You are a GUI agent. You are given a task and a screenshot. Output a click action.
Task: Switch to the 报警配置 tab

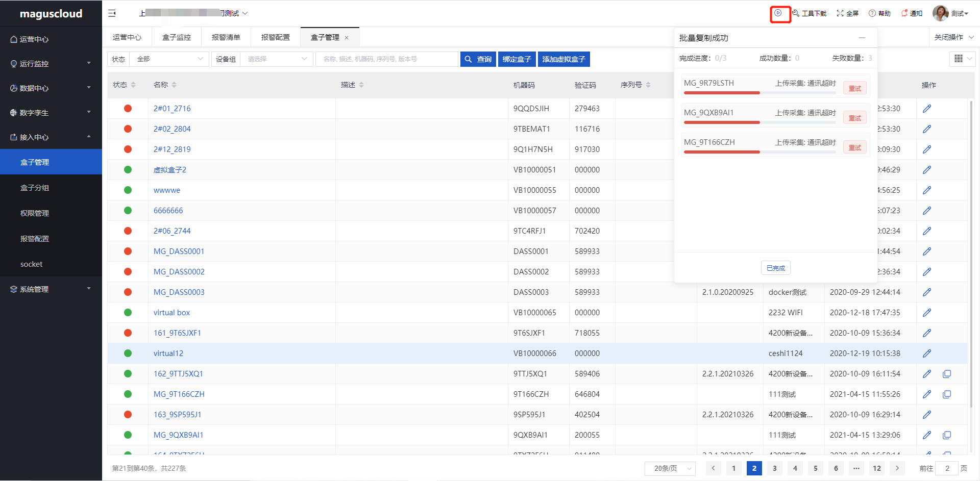(x=276, y=37)
